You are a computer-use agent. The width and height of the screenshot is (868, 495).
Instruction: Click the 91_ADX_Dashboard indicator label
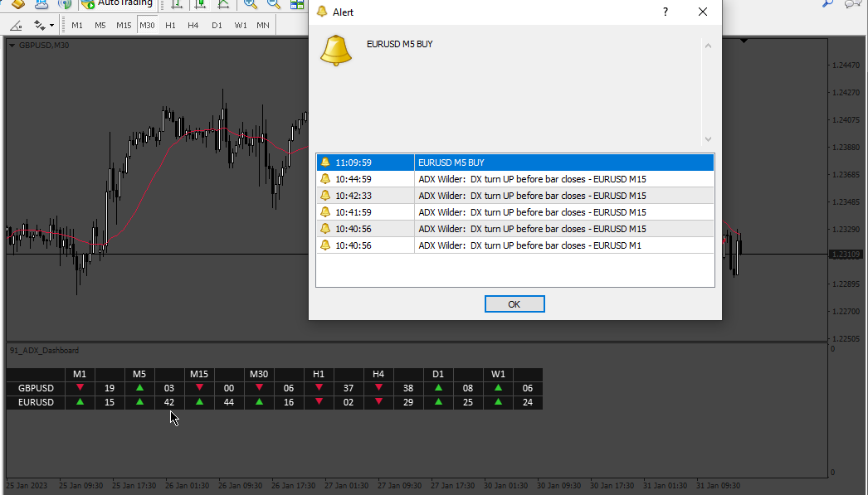point(44,351)
